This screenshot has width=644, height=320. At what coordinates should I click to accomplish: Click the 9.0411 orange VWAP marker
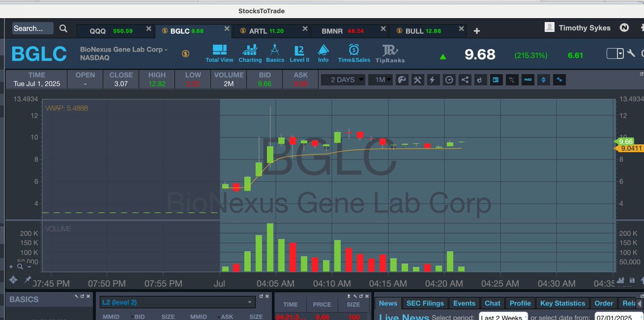(629, 148)
